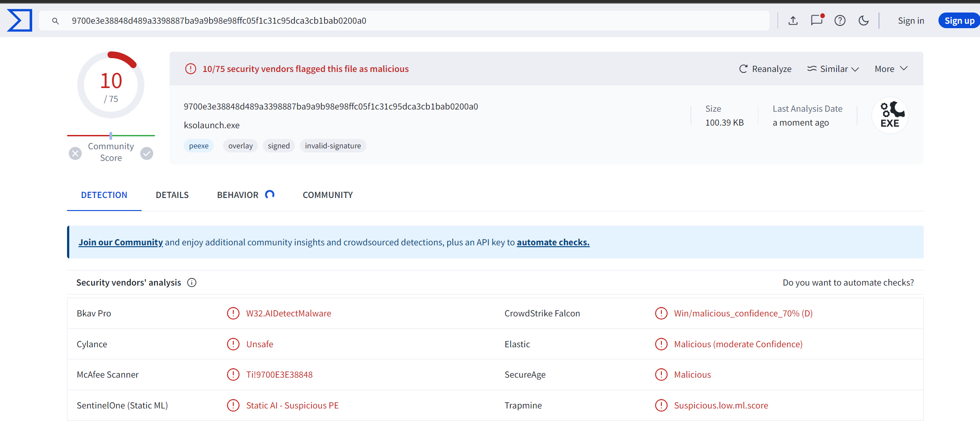Viewport: 980px width, 421px height.
Task: Open the notifications chat icon
Action: click(817, 20)
